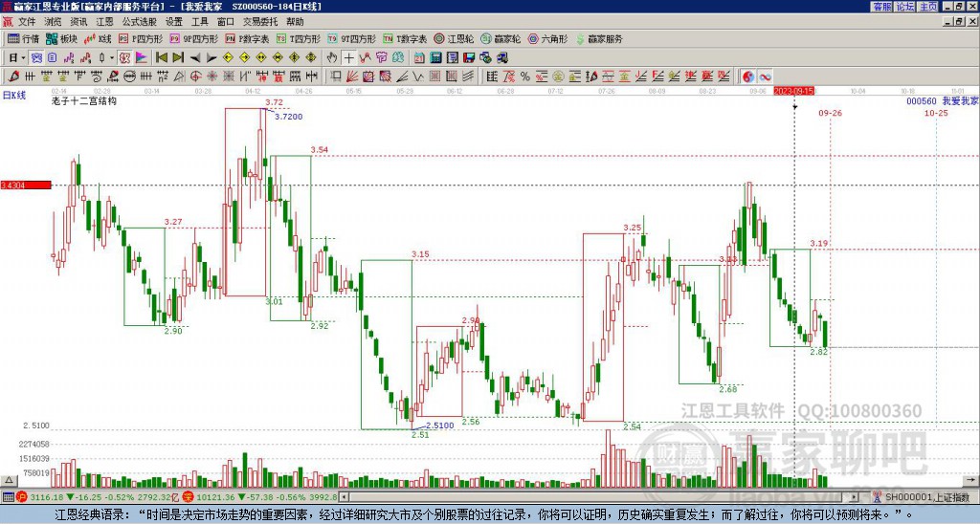Click the 老子十二宫结构 label

84,101
